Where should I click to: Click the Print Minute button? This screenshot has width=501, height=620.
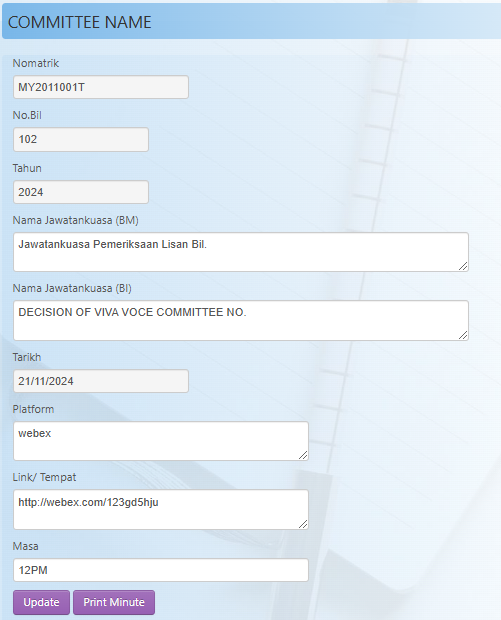pyautogui.click(x=114, y=602)
